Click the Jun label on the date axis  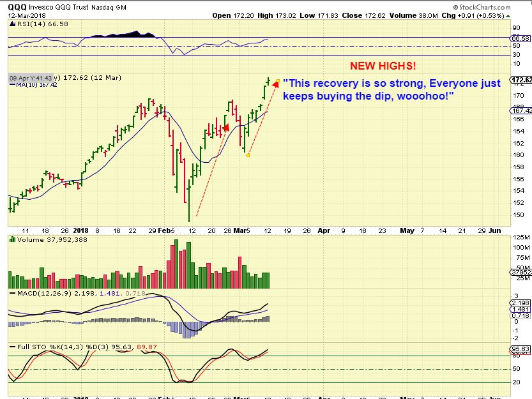495,230
